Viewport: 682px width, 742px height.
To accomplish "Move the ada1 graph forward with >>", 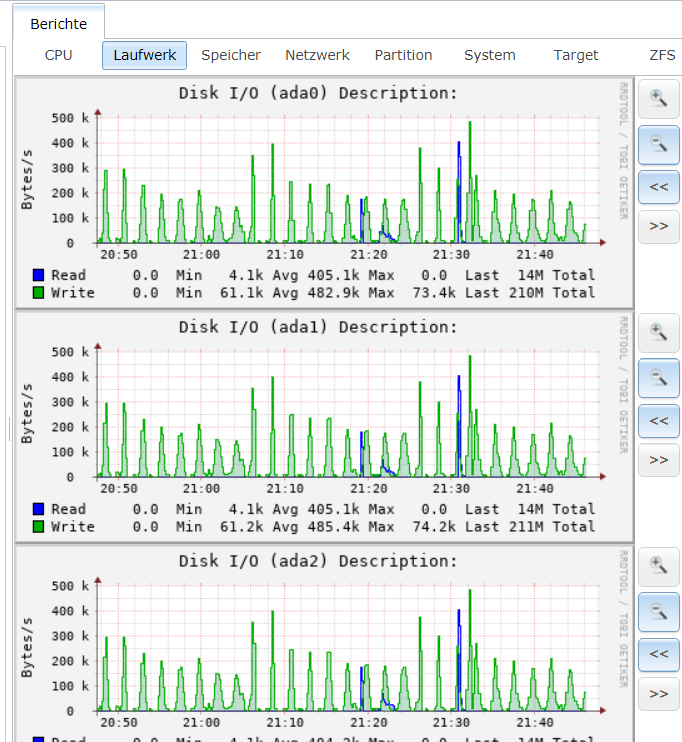I will click(x=658, y=460).
